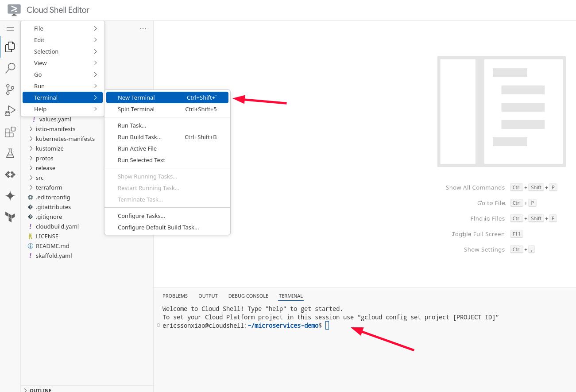Choose New Terminal from the submenu

click(x=167, y=97)
